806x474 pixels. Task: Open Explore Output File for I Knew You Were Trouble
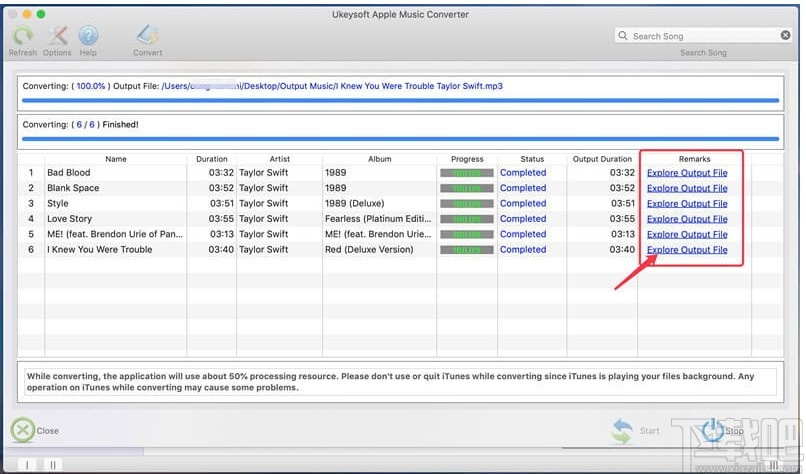(x=687, y=250)
